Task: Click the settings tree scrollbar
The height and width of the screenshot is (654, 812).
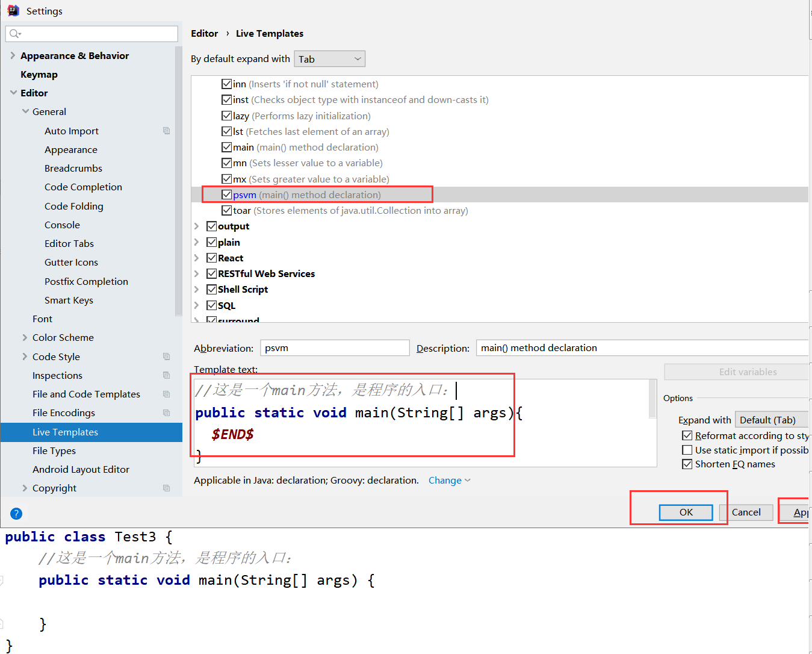Action: pyautogui.click(x=178, y=181)
